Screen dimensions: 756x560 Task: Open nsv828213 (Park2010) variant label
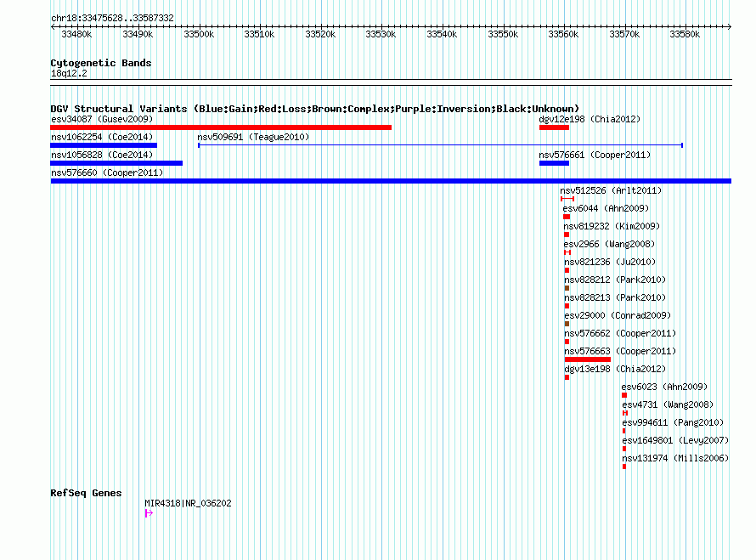(615, 297)
